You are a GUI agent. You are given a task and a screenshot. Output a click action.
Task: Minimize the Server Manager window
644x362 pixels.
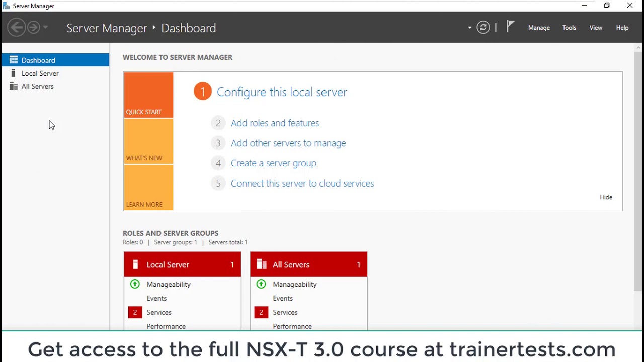584,6
